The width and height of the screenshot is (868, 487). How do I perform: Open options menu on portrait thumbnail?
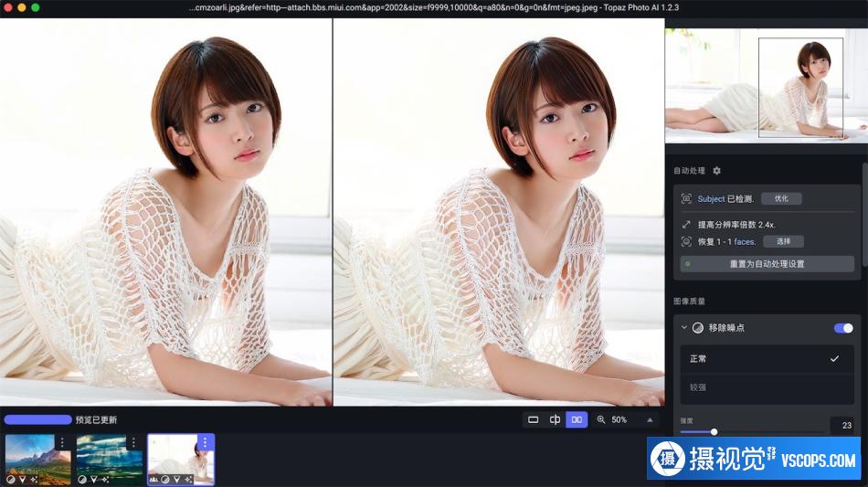(x=205, y=442)
